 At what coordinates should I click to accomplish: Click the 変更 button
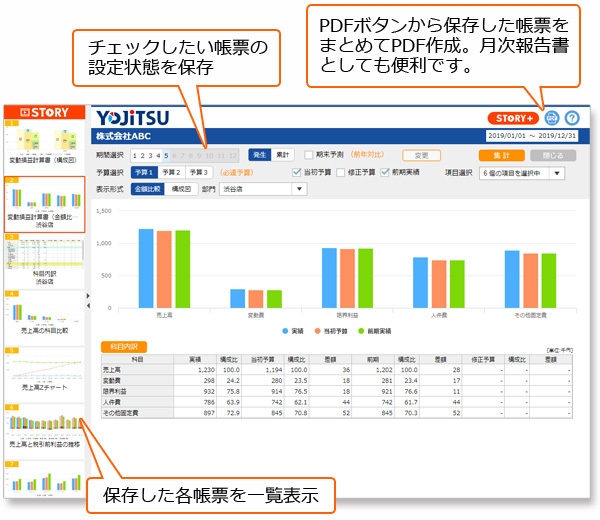tap(421, 155)
